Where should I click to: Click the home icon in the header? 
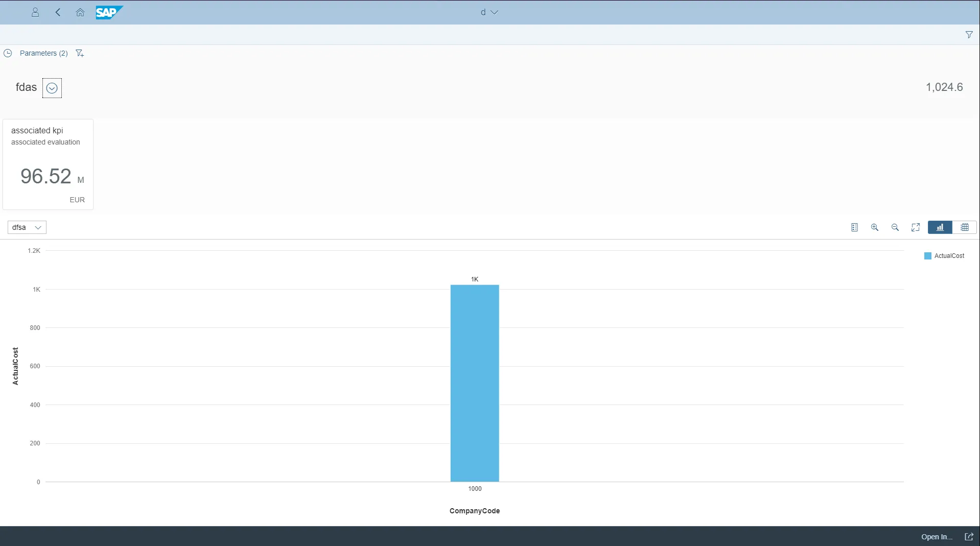click(x=80, y=12)
